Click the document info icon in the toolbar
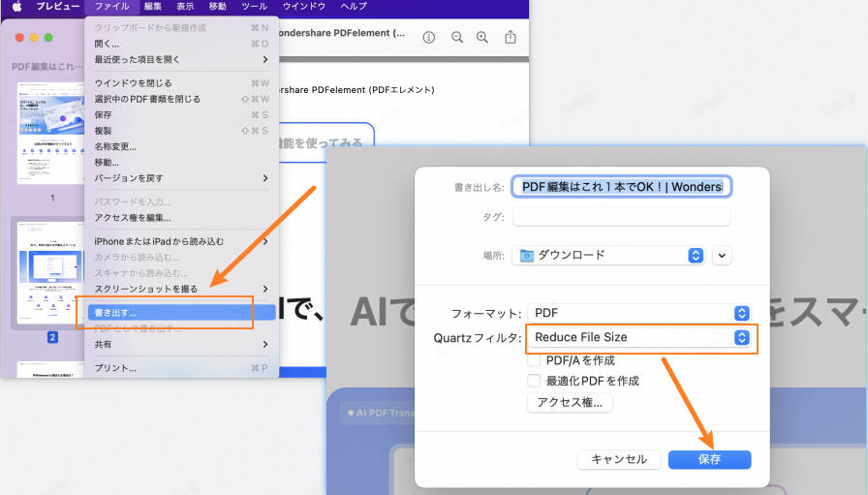Viewport: 868px width, 495px height. [x=428, y=37]
